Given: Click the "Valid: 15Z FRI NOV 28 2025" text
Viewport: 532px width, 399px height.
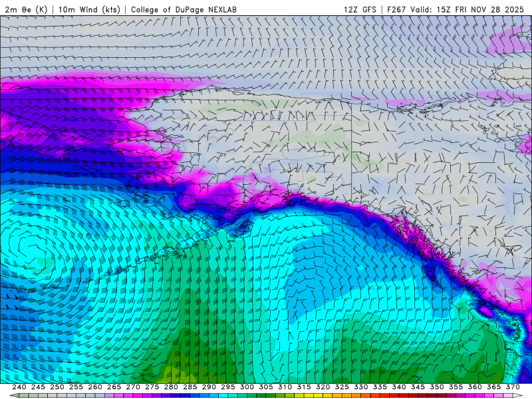Looking at the screenshot, I should (467, 9).
